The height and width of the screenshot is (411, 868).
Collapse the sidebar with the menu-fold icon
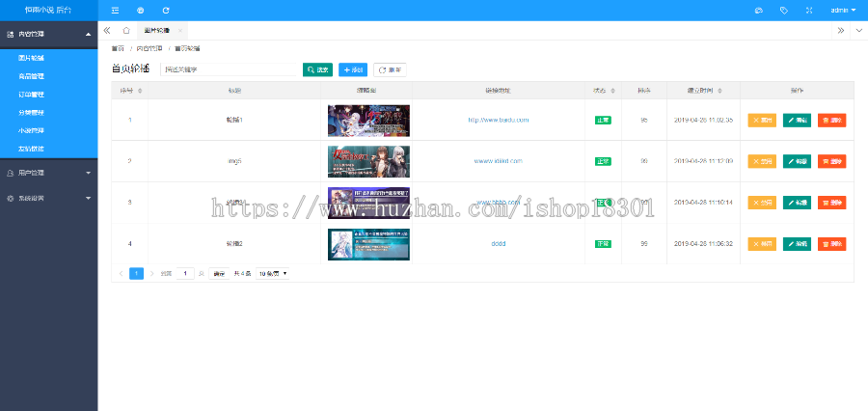115,10
